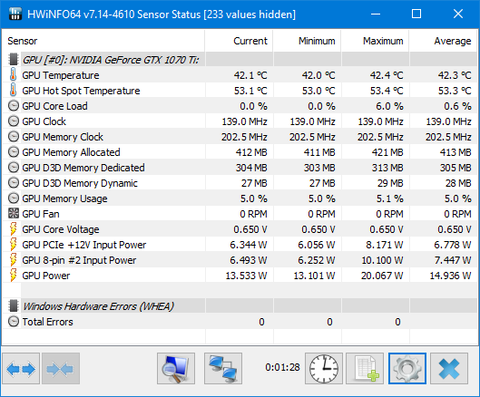Click the GPU D3D Memory Dynamic icon

click(x=13, y=183)
